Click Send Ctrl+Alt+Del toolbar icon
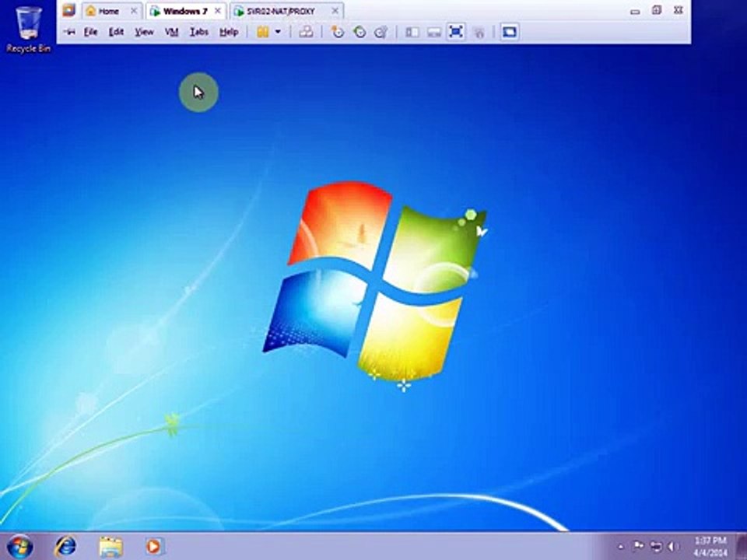This screenshot has width=747, height=560. point(306,32)
